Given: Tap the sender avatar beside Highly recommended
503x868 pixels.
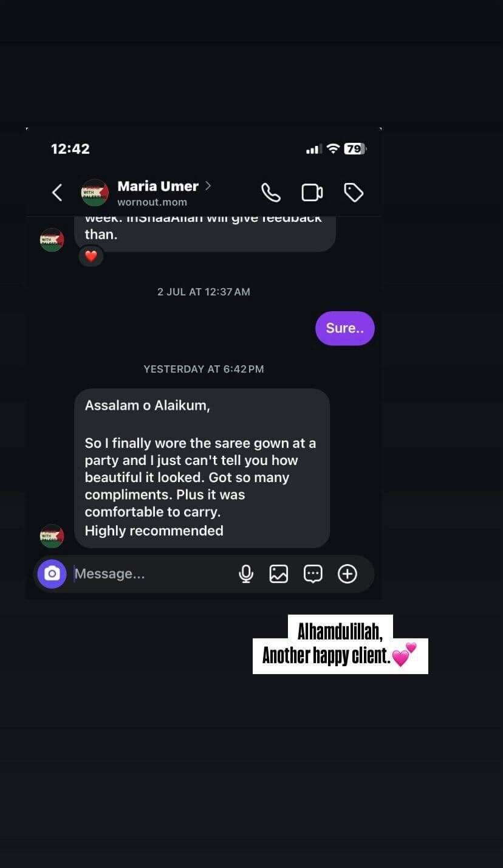Looking at the screenshot, I should point(52,536).
